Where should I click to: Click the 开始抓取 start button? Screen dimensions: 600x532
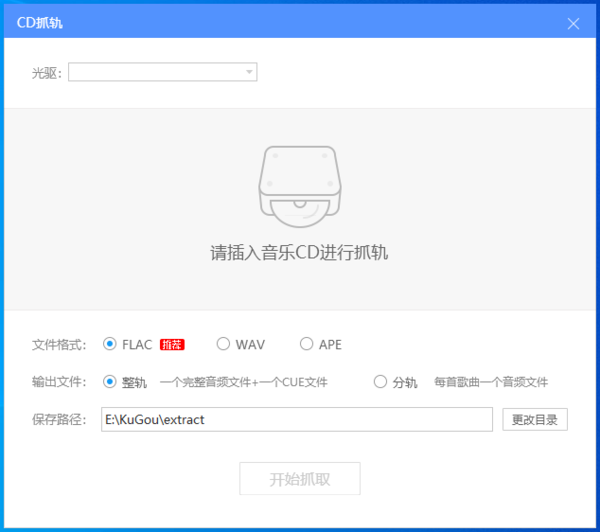(x=300, y=479)
